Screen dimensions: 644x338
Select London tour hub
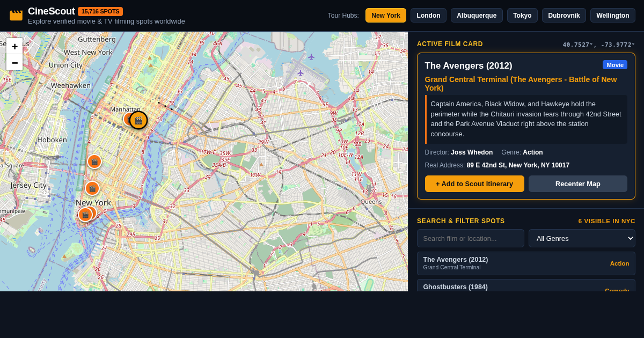point(428,16)
